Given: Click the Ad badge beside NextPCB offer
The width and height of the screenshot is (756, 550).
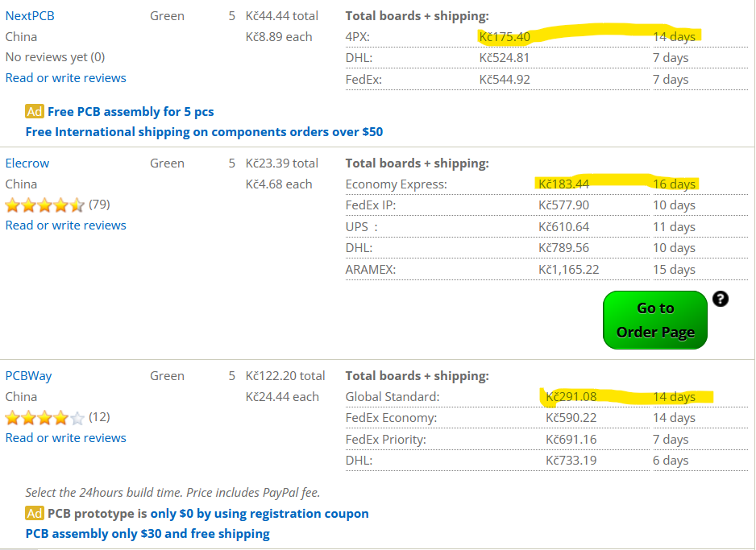Looking at the screenshot, I should pos(35,111).
